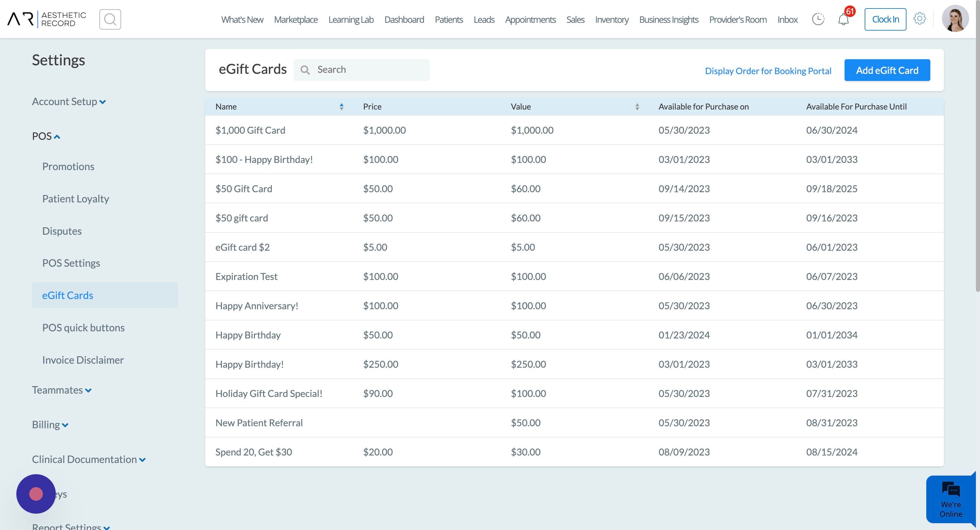Image resolution: width=980 pixels, height=530 pixels.
Task: Sort table by Value column arrows
Action: [x=637, y=107]
